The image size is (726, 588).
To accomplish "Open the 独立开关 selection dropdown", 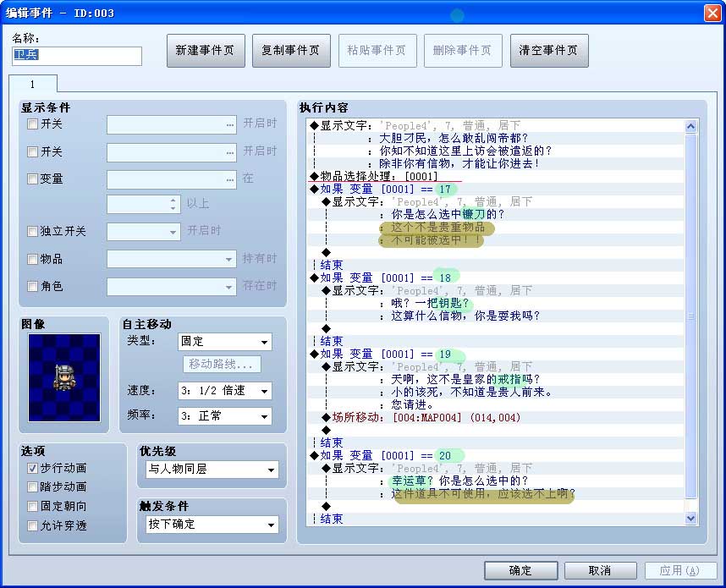I will [x=144, y=232].
